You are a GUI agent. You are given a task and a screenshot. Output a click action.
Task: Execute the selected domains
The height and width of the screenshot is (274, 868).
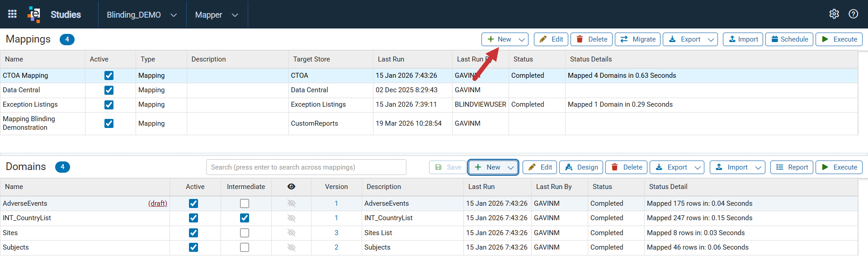pyautogui.click(x=839, y=167)
